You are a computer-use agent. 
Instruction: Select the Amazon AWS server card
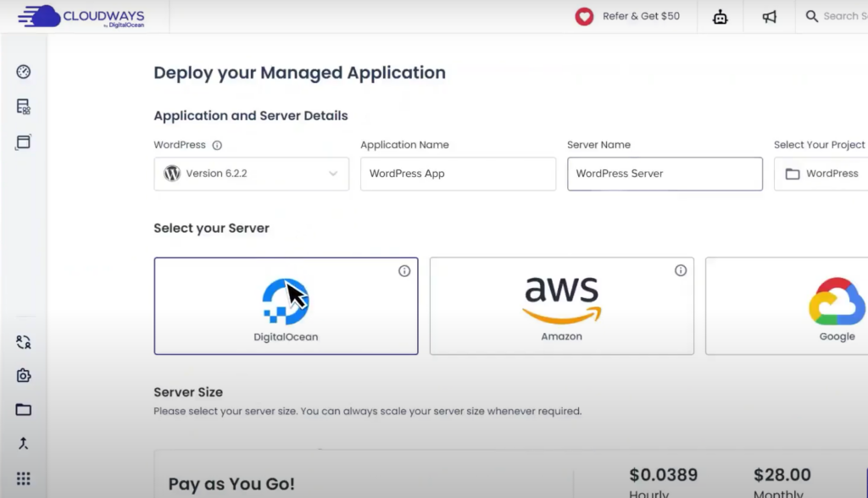coord(561,306)
